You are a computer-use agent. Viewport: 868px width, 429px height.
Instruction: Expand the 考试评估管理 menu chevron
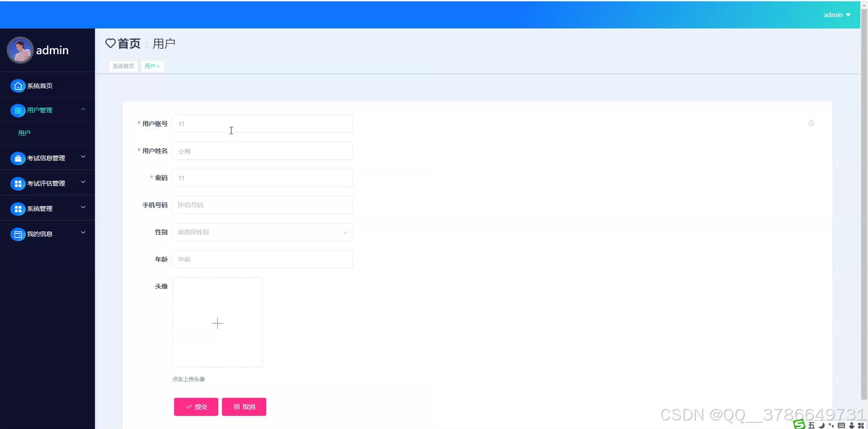(x=83, y=182)
